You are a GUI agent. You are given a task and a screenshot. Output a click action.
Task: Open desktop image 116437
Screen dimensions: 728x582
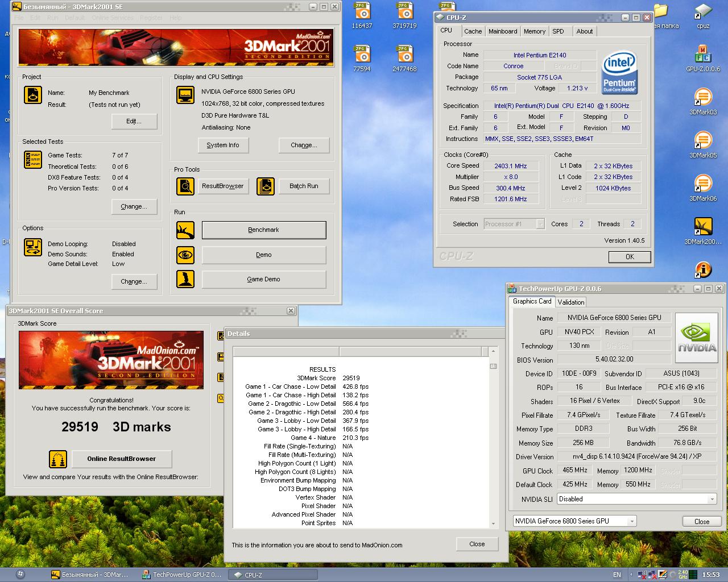coord(362,15)
